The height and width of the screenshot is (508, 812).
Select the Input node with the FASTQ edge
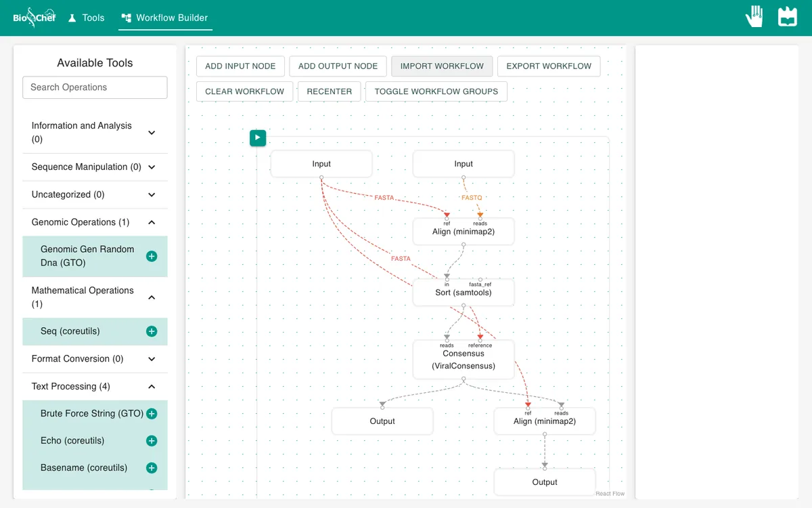464,164
